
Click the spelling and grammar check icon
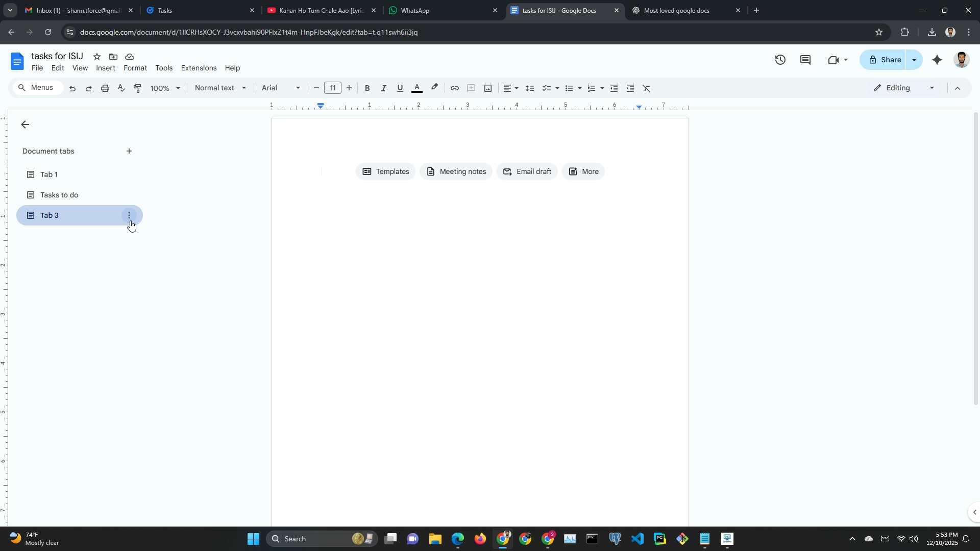[121, 88]
